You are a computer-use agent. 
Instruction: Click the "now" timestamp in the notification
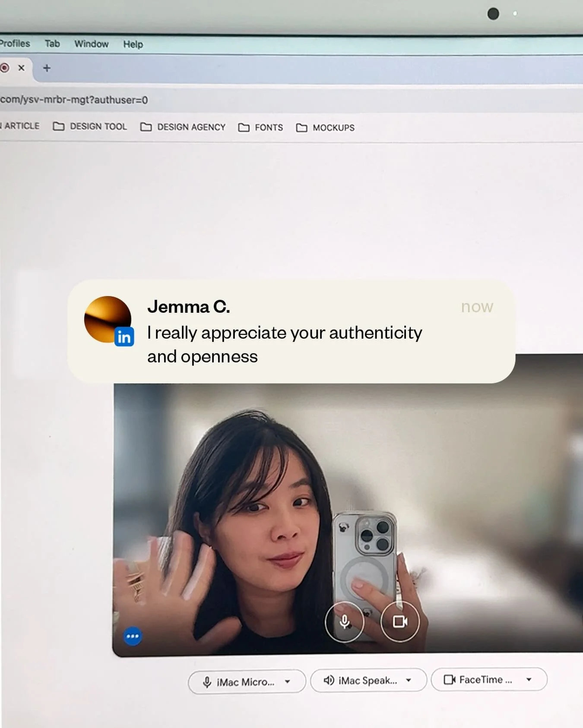tap(477, 306)
